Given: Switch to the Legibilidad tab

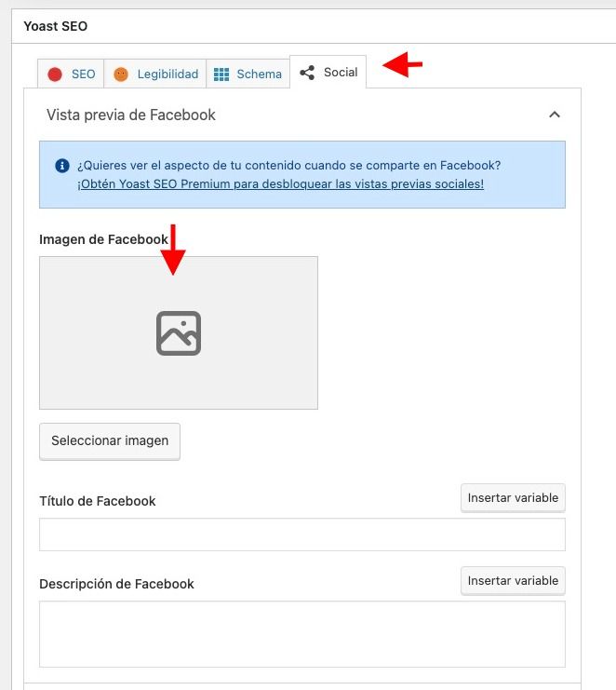Looking at the screenshot, I should 155,74.
